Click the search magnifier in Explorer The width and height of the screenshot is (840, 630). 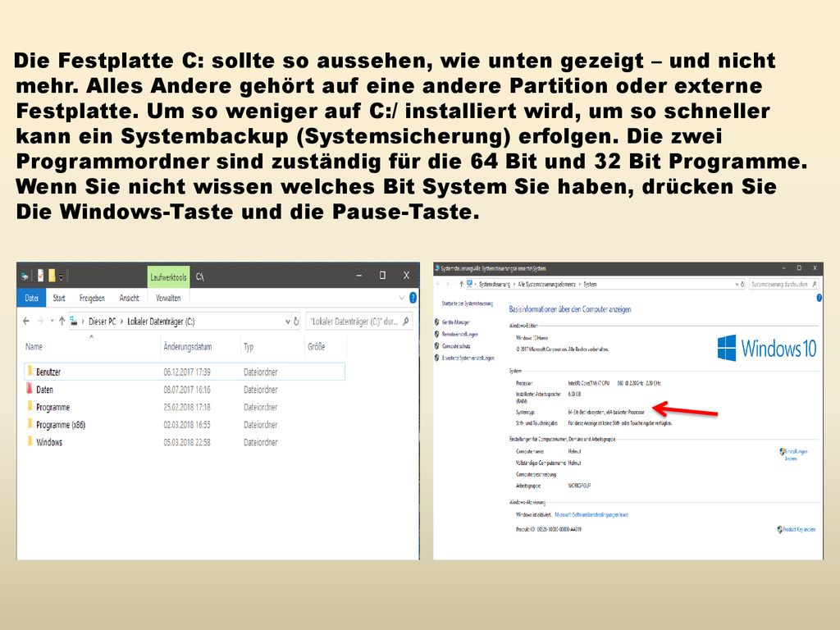pyautogui.click(x=406, y=322)
